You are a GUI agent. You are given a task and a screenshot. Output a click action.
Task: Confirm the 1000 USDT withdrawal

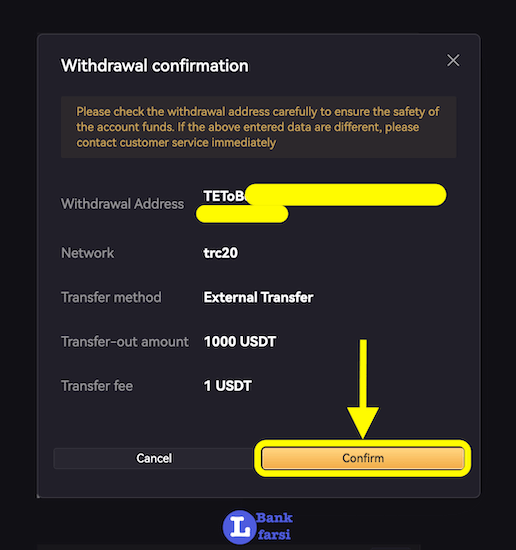[x=363, y=458]
